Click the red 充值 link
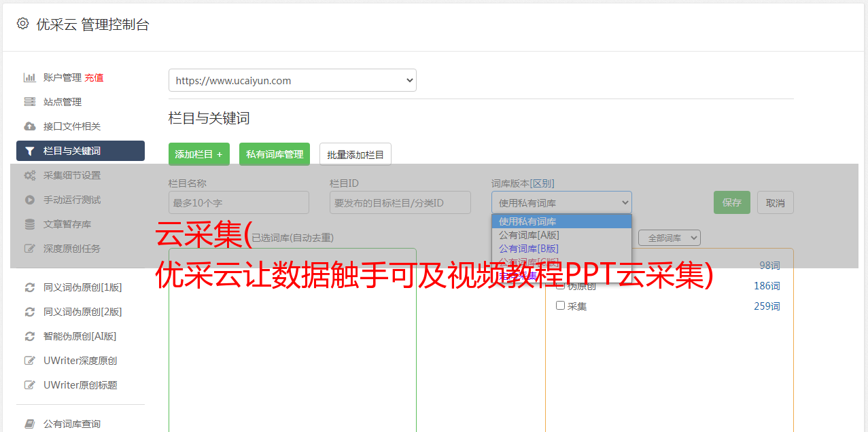868x432 pixels. coord(94,77)
